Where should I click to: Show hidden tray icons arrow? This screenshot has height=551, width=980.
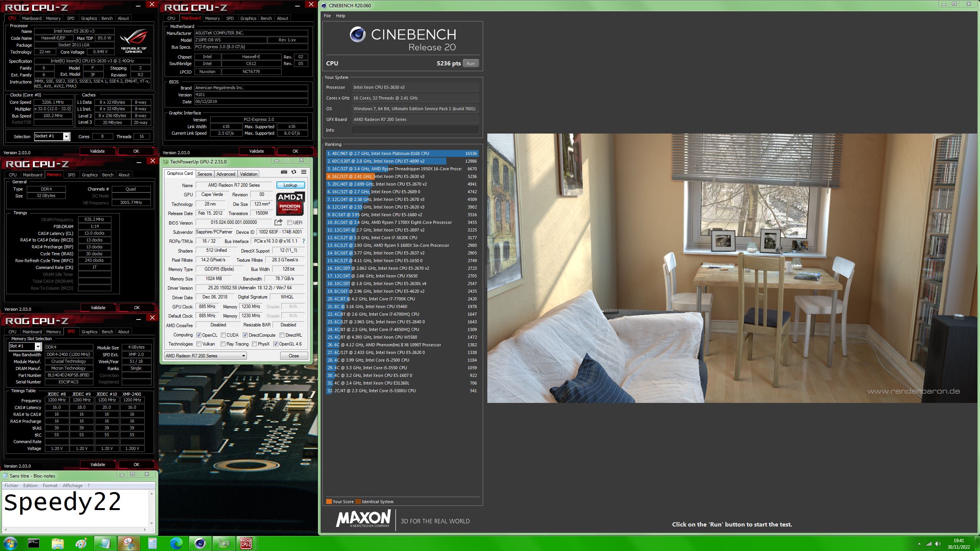tap(919, 544)
